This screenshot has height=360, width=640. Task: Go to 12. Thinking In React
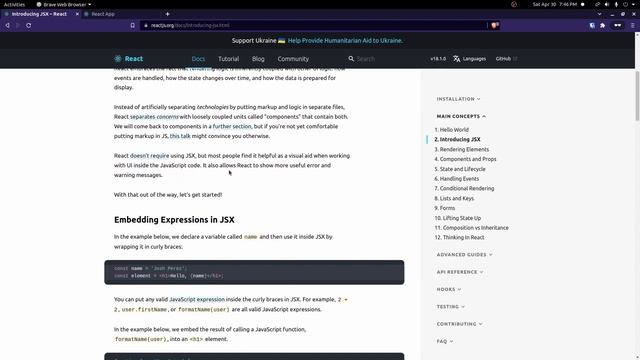click(459, 238)
